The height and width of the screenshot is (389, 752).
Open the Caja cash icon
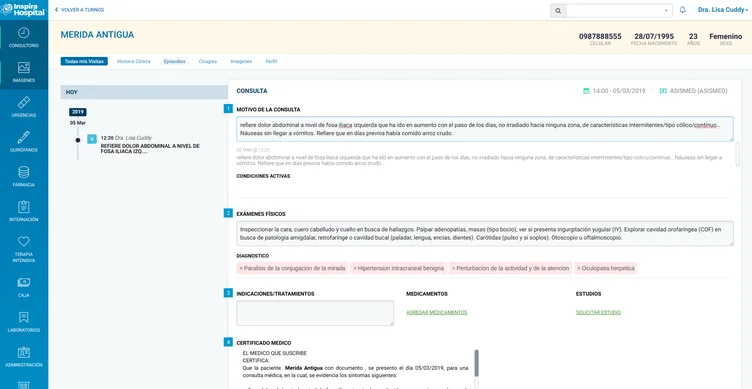(24, 282)
